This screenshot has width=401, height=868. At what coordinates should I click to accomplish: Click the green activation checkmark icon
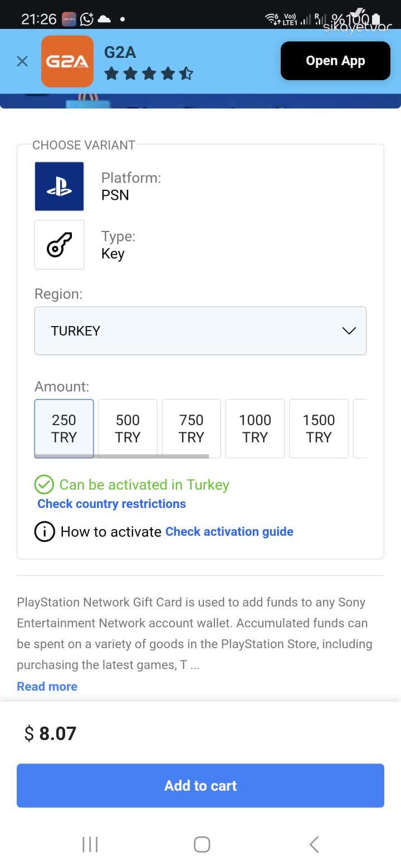click(x=45, y=485)
